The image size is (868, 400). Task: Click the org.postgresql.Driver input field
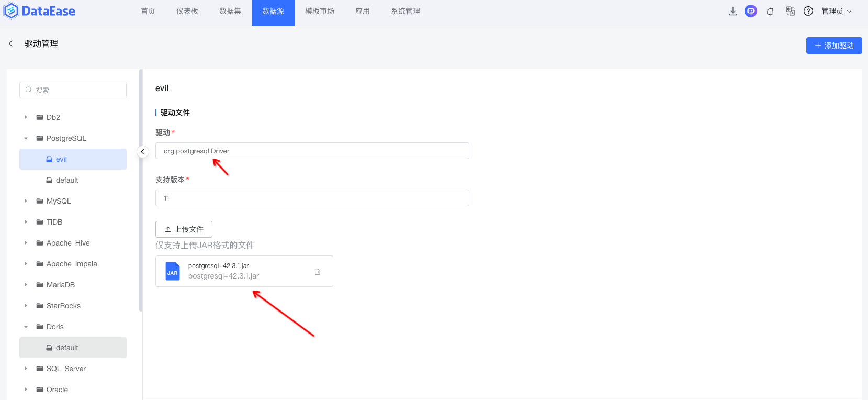click(x=312, y=151)
